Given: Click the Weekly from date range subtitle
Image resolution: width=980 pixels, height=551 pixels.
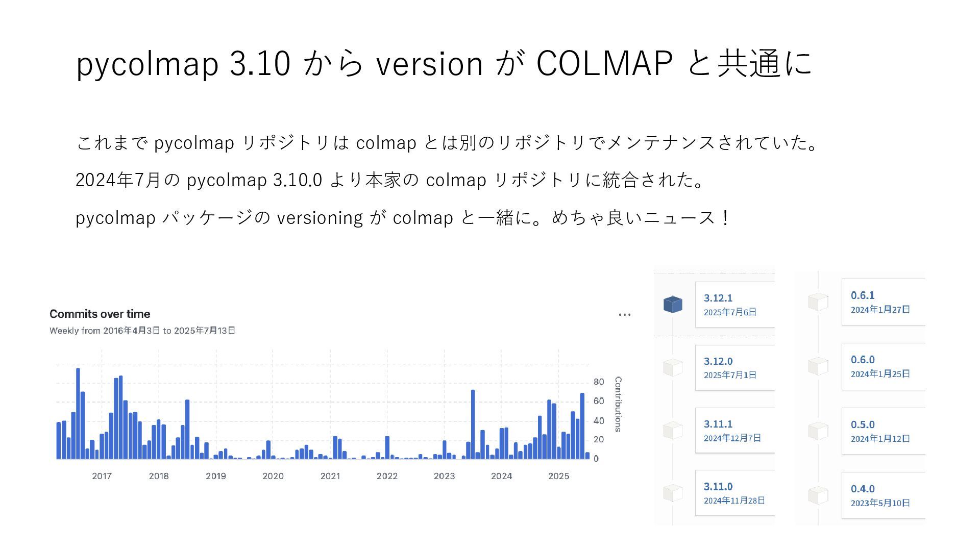Looking at the screenshot, I should pyautogui.click(x=142, y=331).
